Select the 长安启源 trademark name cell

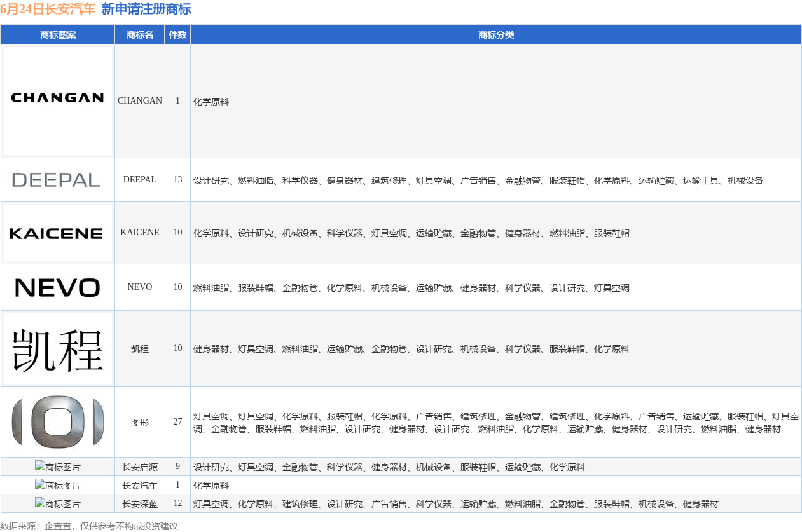[140, 467]
